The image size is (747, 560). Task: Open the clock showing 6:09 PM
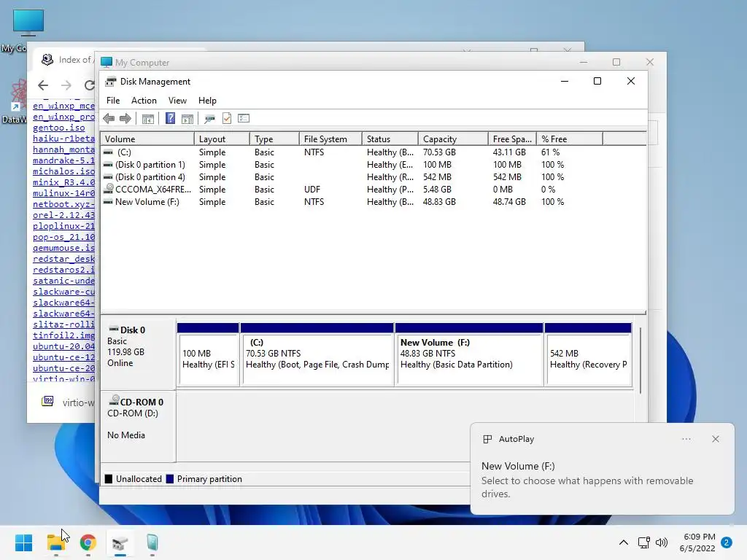pos(697,542)
